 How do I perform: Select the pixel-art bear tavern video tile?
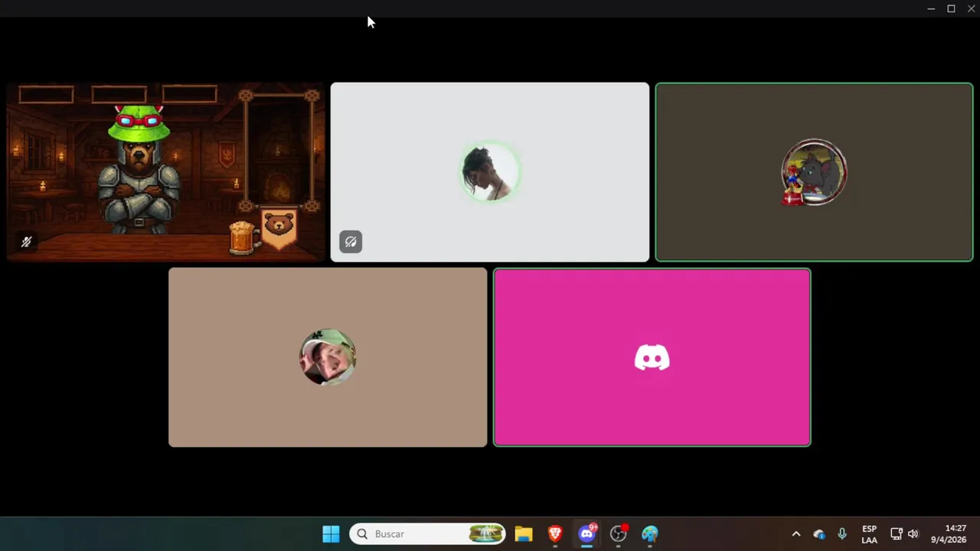click(x=165, y=172)
